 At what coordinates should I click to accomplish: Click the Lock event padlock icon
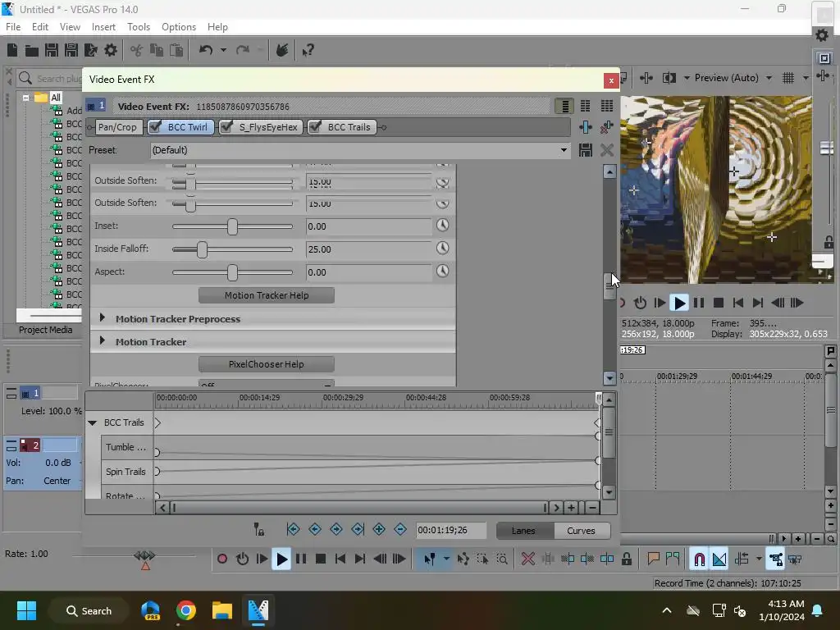click(626, 559)
